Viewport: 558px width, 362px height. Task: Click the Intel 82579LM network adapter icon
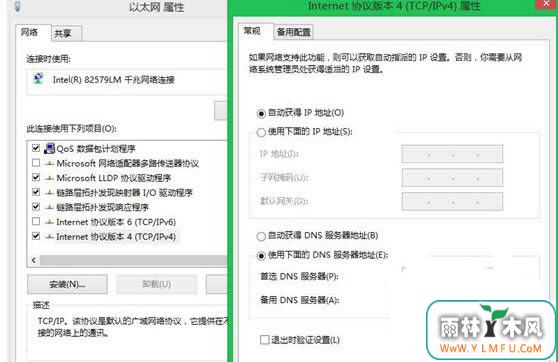pyautogui.click(x=38, y=79)
